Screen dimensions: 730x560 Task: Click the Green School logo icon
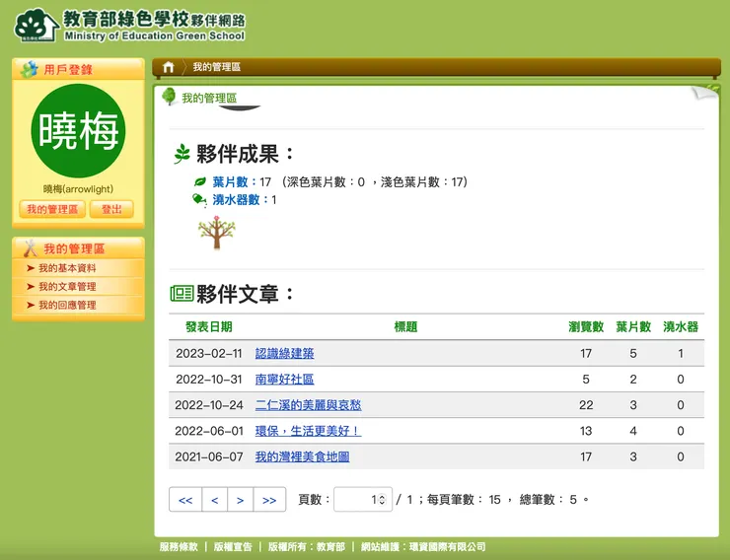36,26
